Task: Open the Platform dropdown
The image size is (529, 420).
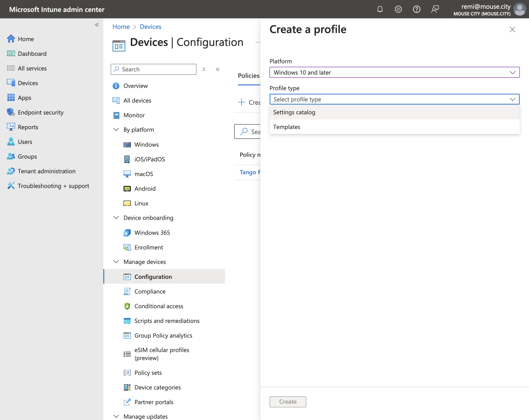Action: tap(394, 72)
